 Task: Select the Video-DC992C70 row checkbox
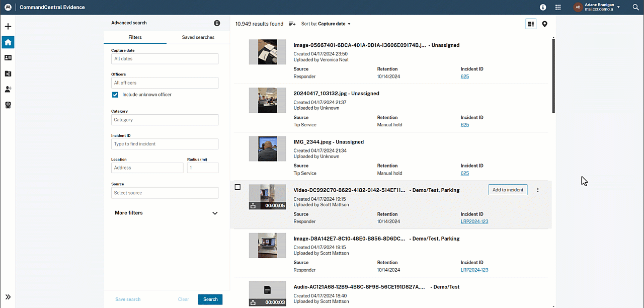237,187
